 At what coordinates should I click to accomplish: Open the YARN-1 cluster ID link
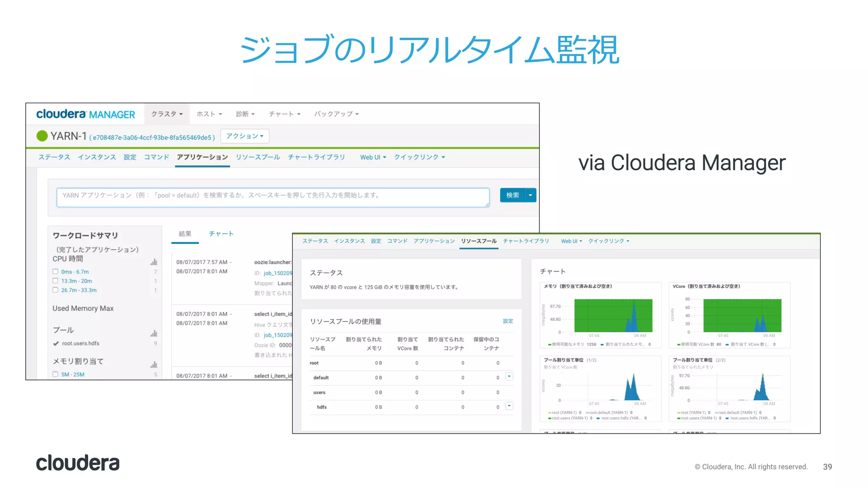coord(152,138)
